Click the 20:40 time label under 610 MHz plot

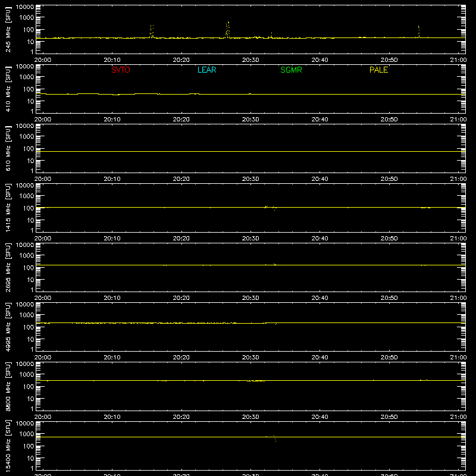[x=320, y=179]
